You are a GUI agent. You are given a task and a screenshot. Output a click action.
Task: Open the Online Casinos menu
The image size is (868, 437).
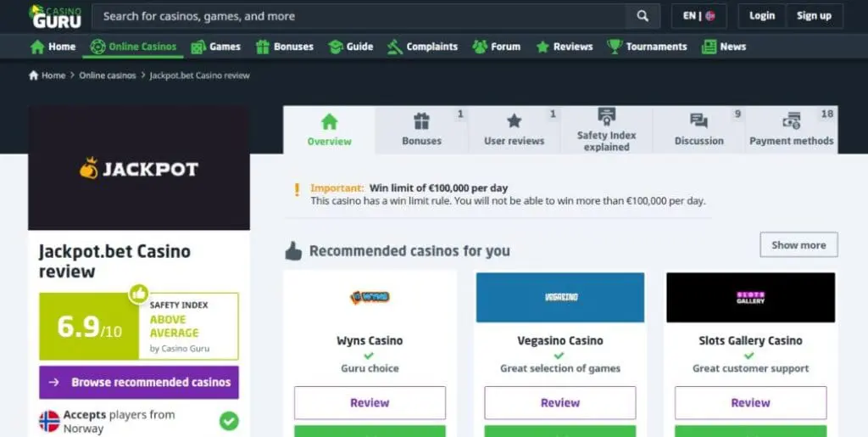[x=133, y=47]
